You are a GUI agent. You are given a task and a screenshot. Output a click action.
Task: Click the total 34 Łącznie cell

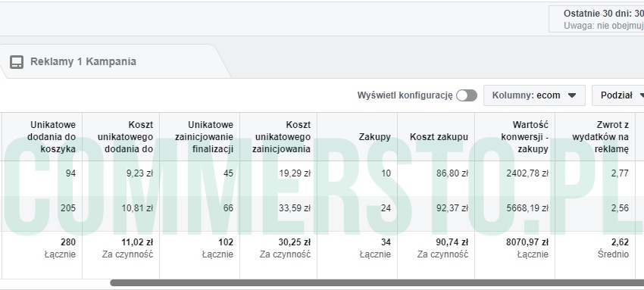[x=357, y=254]
